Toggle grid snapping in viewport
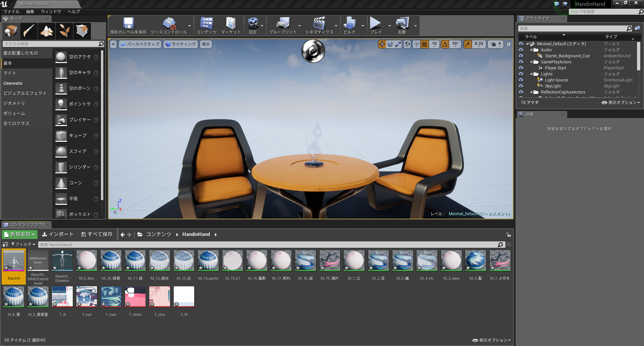The image size is (644, 346). click(425, 44)
